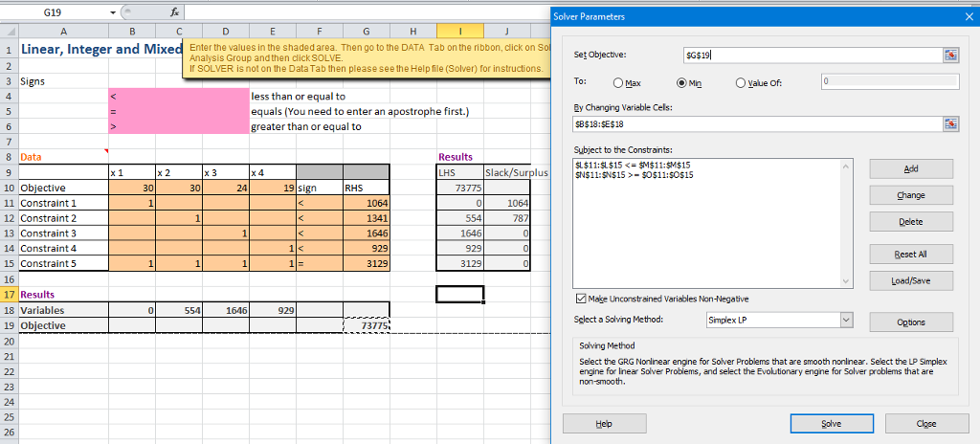980x444 pixels.
Task: Click Objective coefficient 19 for x 4
Action: tap(273, 188)
